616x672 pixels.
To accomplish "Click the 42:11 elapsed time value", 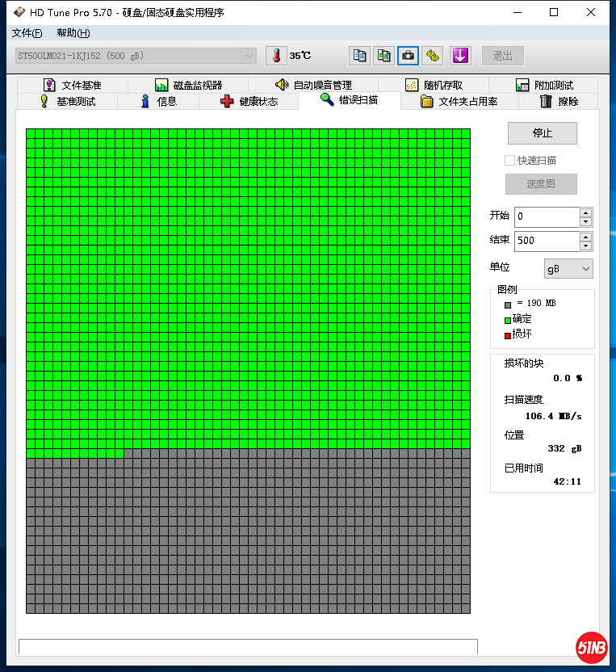I will (x=568, y=481).
